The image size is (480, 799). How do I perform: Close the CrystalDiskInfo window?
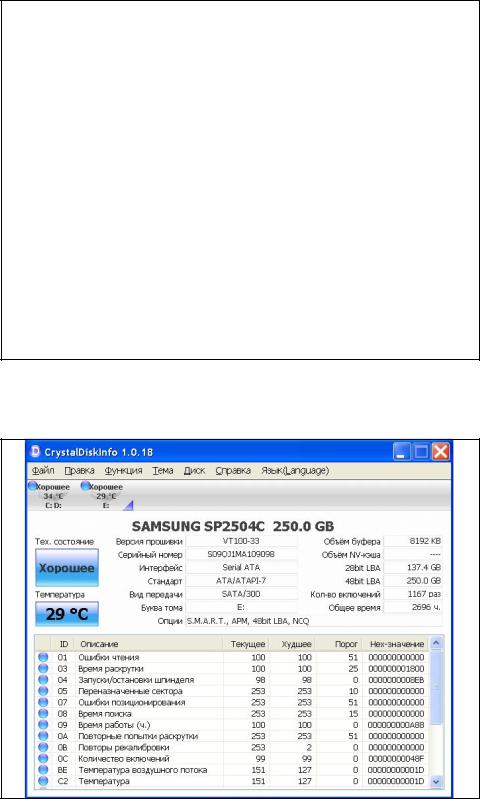click(440, 451)
